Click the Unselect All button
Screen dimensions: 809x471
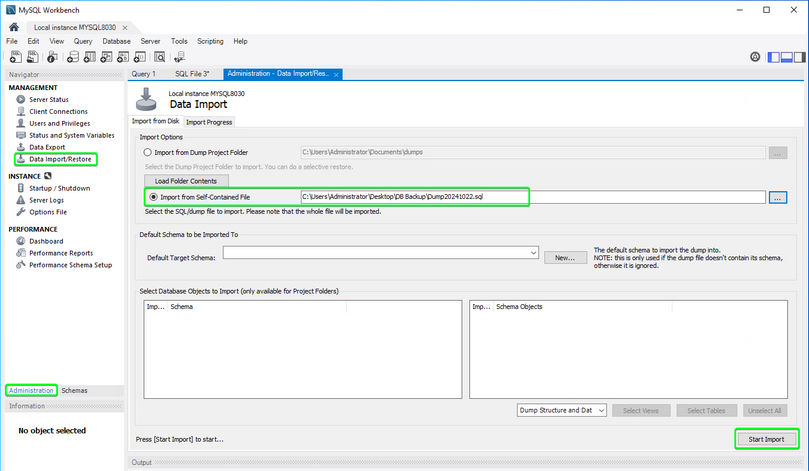(x=765, y=411)
